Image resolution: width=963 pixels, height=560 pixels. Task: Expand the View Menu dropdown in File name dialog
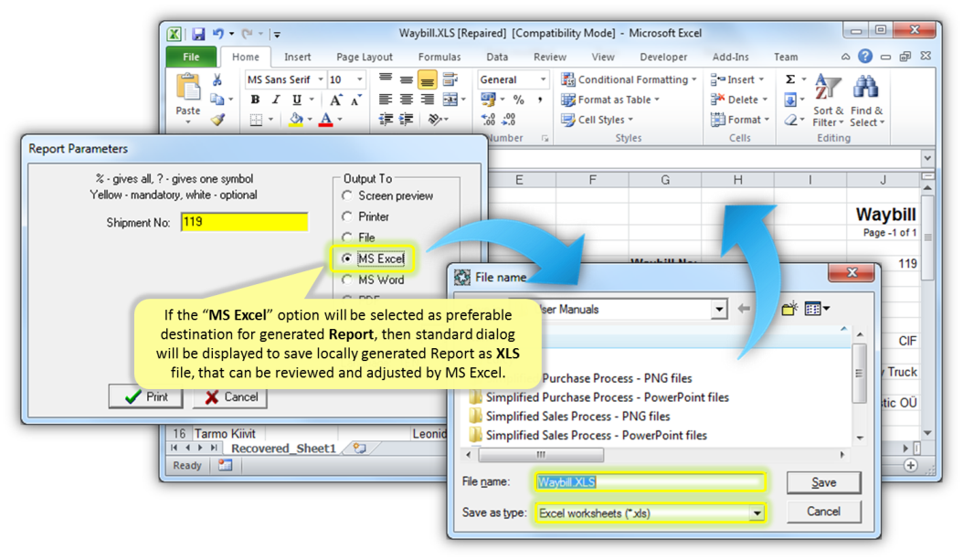(827, 308)
